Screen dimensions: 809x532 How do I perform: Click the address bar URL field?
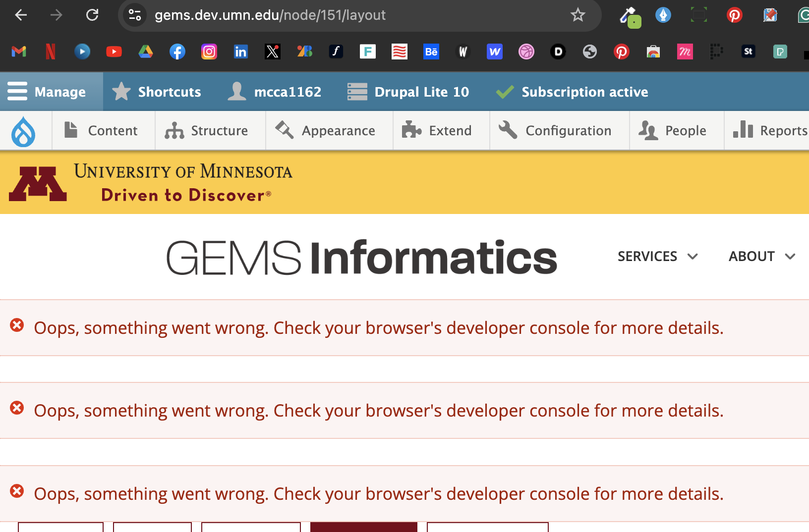click(x=347, y=15)
